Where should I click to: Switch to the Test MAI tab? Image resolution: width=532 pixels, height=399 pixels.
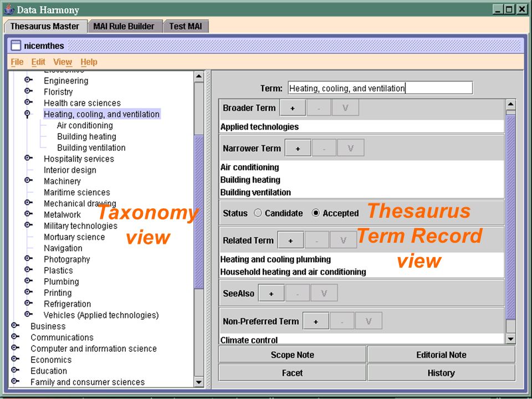click(186, 27)
